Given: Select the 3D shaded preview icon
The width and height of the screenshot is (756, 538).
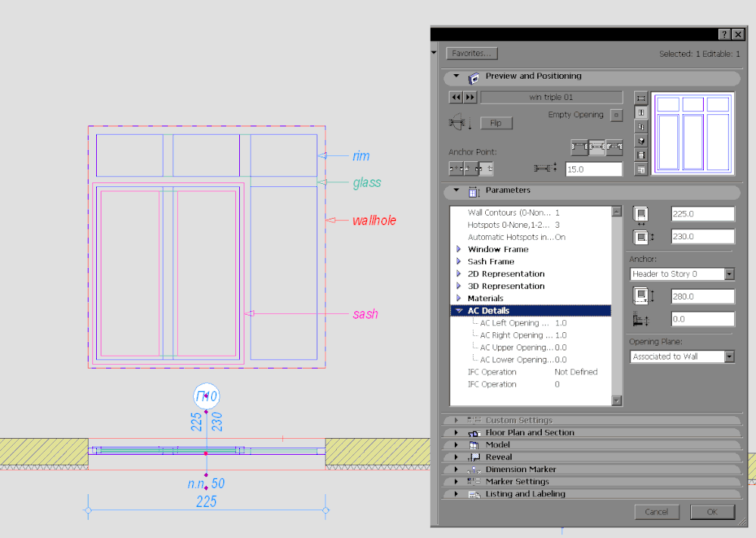Looking at the screenshot, I should tap(641, 141).
